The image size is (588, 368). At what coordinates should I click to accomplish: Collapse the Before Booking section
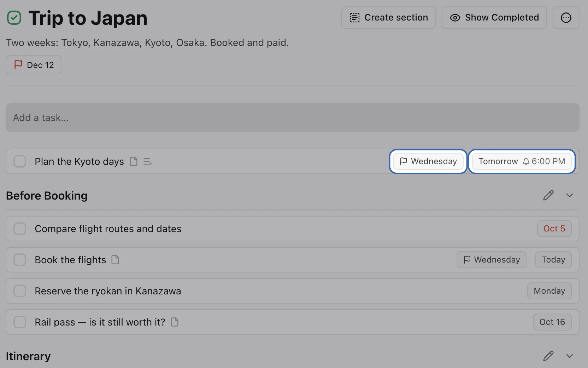tap(569, 195)
